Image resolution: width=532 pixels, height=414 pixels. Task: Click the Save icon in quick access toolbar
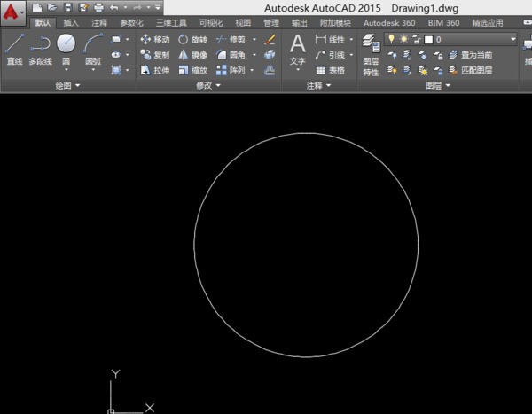click(68, 7)
